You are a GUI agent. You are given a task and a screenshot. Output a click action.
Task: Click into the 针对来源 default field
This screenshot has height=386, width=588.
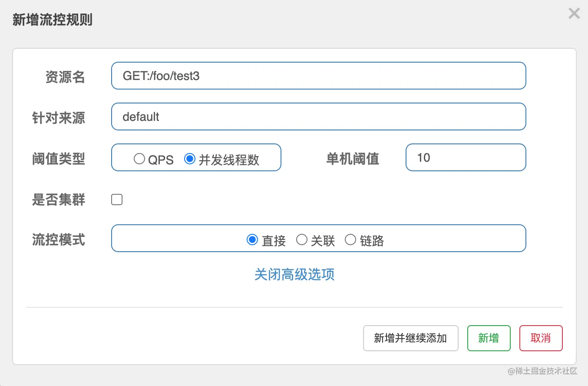[x=319, y=116]
